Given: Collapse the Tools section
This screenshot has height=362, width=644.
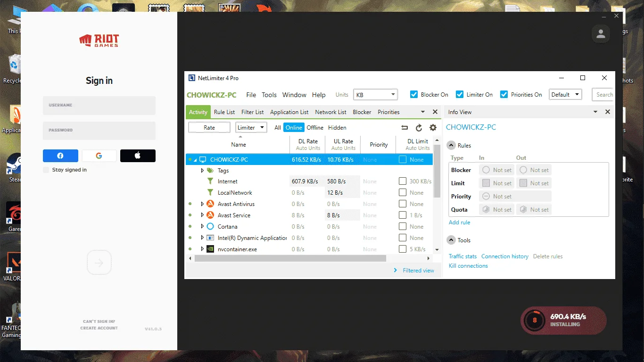Looking at the screenshot, I should tap(451, 240).
